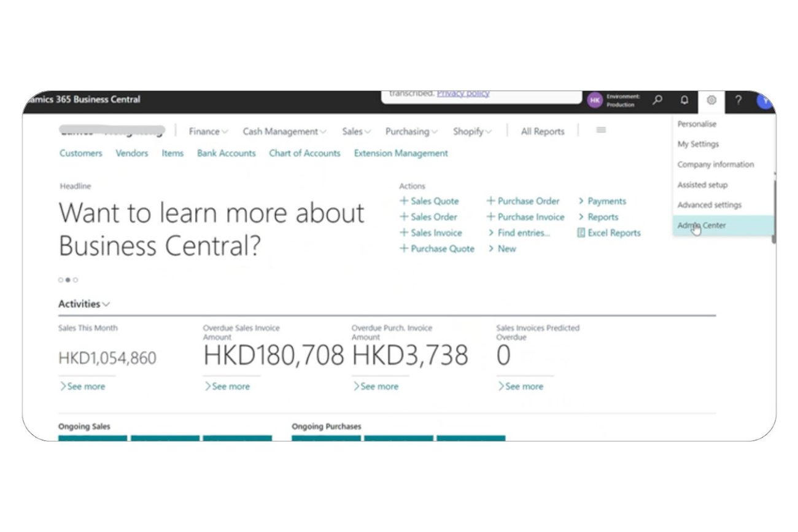Screen dimensions: 798x532
Task: Create a new Sales Quote
Action: tap(429, 201)
